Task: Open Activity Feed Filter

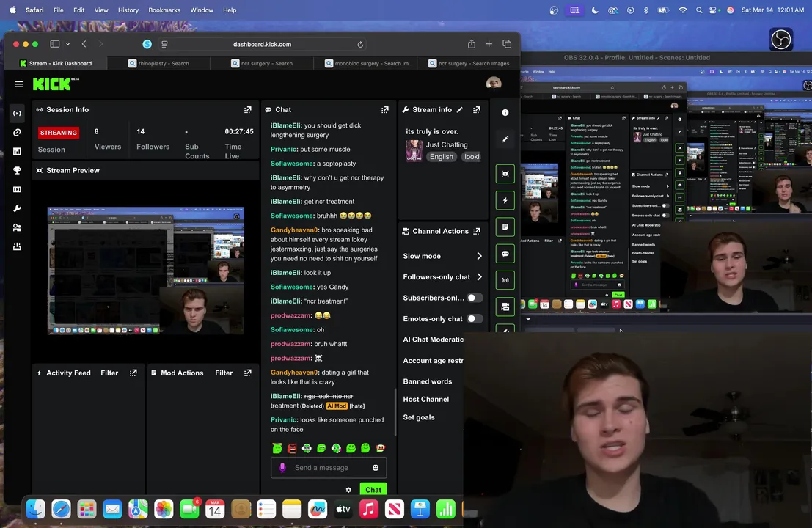Action: pyautogui.click(x=109, y=373)
